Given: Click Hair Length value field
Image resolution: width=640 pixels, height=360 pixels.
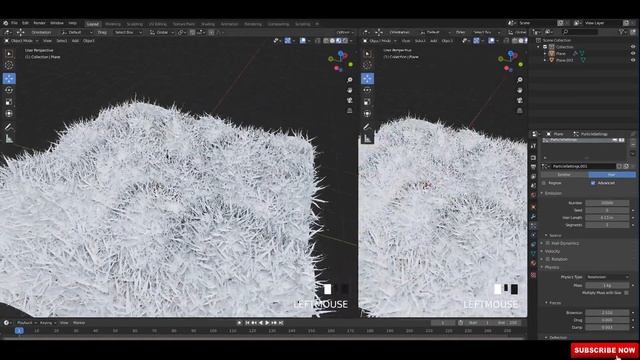Looking at the screenshot, I should pos(607,218).
